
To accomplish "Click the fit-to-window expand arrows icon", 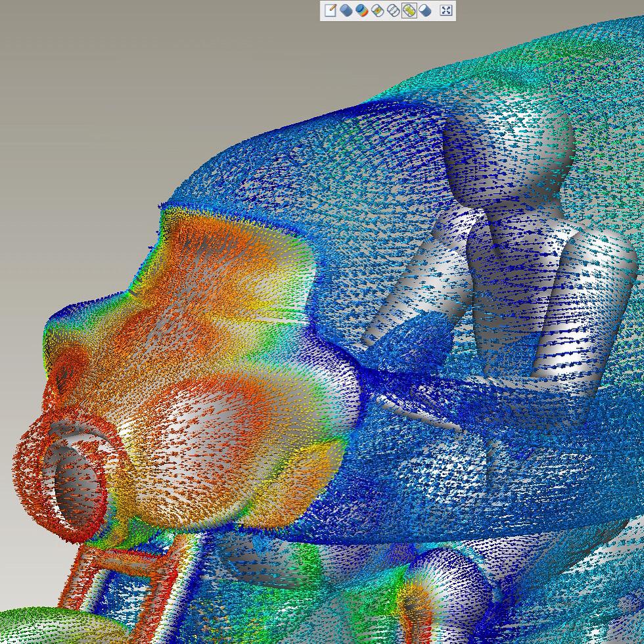I will pyautogui.click(x=446, y=11).
